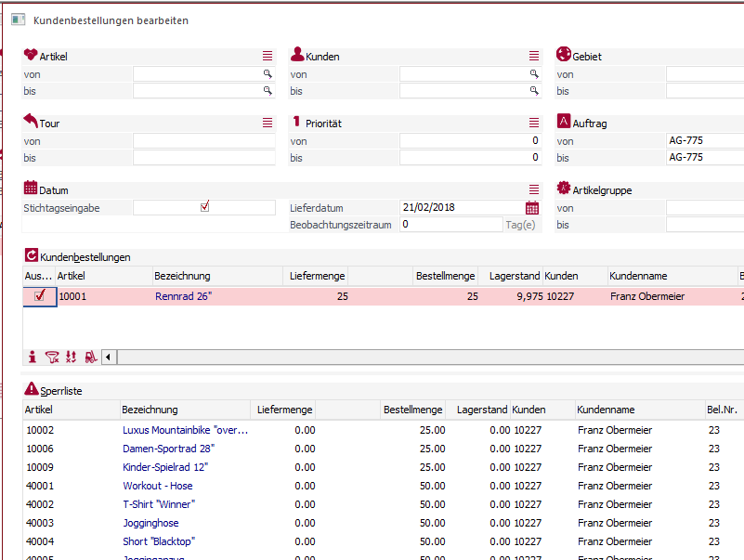744x560 pixels.
Task: Click the sort reset icon in grid toolbar
Action: pyautogui.click(x=72, y=357)
